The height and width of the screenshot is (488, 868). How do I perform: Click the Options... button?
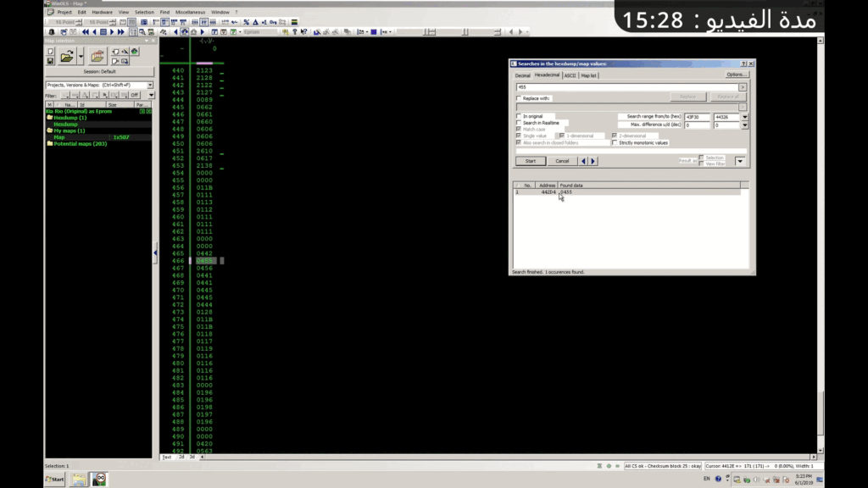click(737, 75)
